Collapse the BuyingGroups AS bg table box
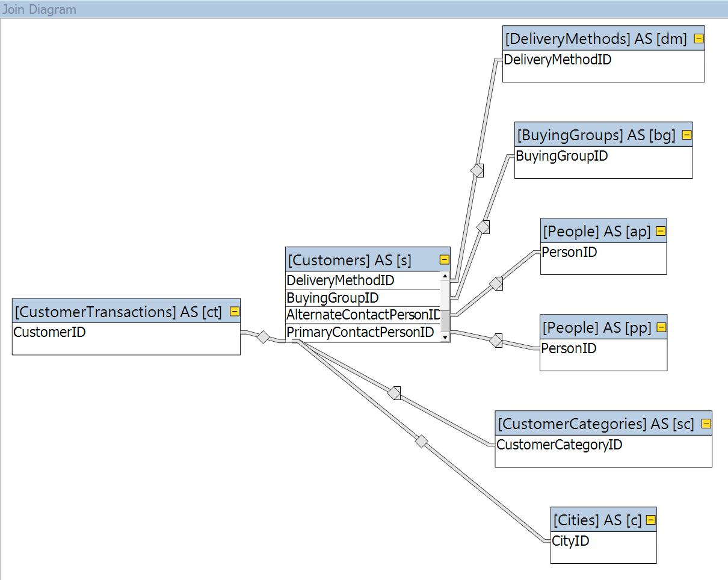728x580 pixels. 686,135
